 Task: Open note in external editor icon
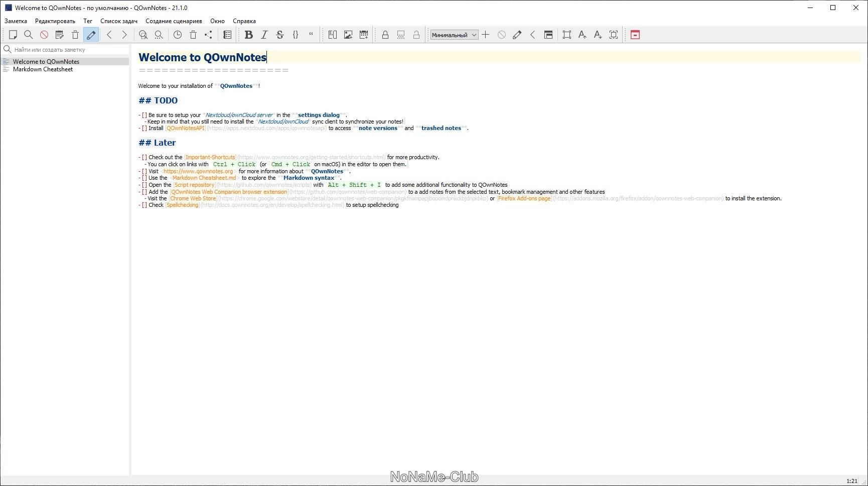tap(60, 35)
